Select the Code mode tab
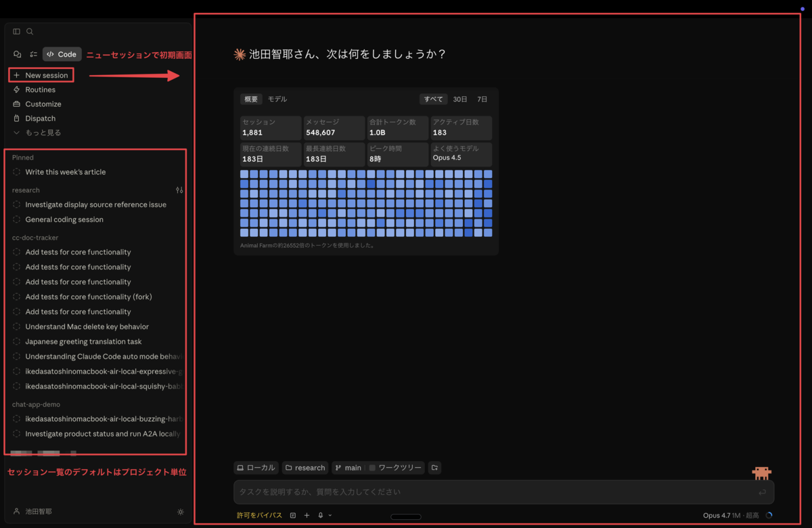 coord(62,54)
